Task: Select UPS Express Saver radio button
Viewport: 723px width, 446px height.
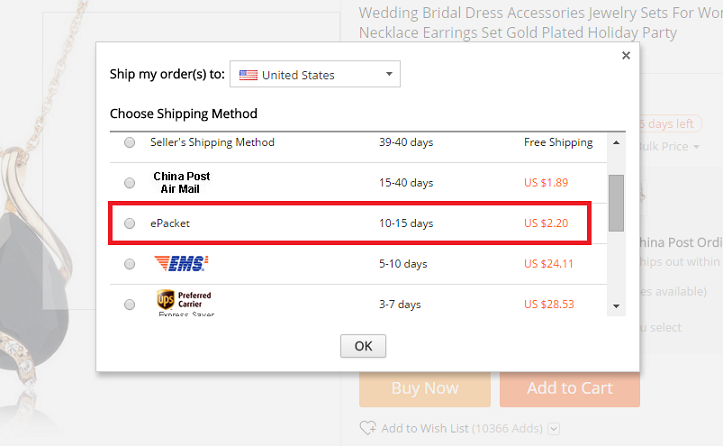Action: 130,304
